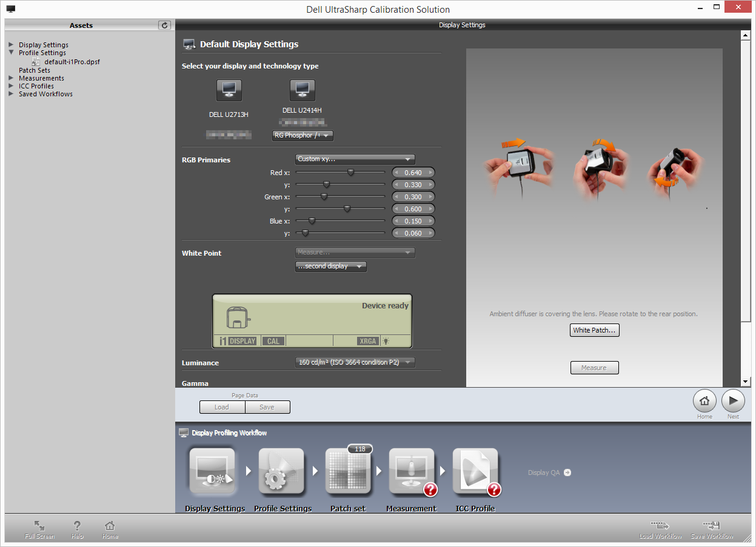Open Patch set workflow step icon

pos(348,471)
